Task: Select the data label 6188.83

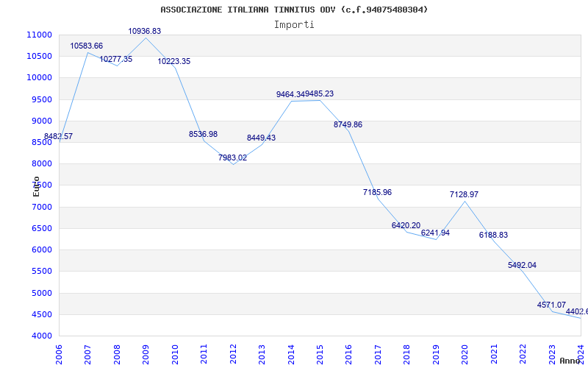Action: (x=493, y=235)
